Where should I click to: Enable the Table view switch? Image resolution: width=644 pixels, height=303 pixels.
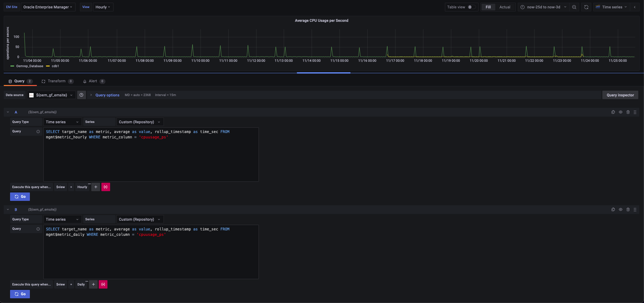pos(471,7)
